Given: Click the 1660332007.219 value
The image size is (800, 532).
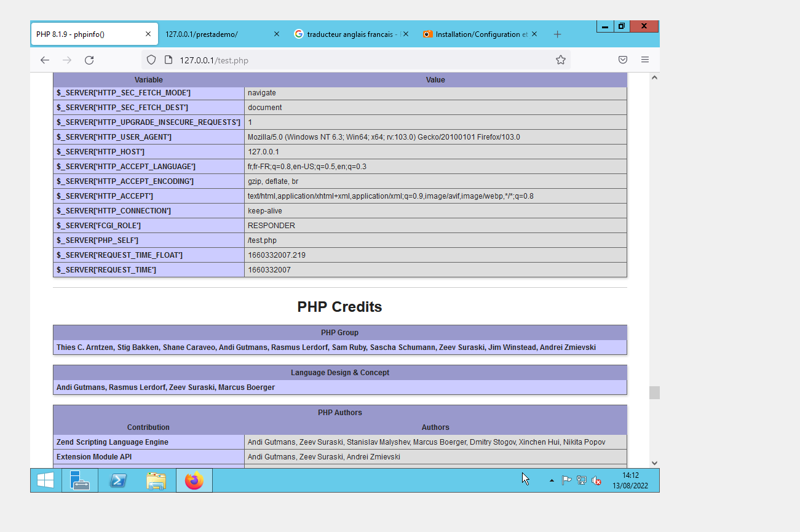Looking at the screenshot, I should pyautogui.click(x=277, y=255).
